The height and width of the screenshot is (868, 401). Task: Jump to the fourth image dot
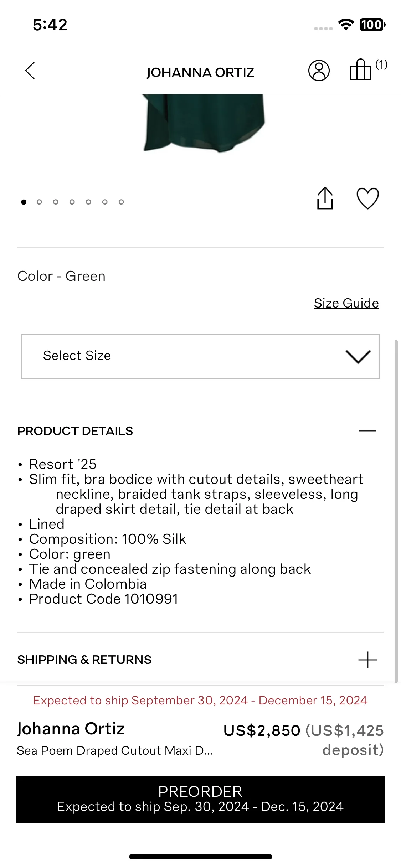(72, 202)
